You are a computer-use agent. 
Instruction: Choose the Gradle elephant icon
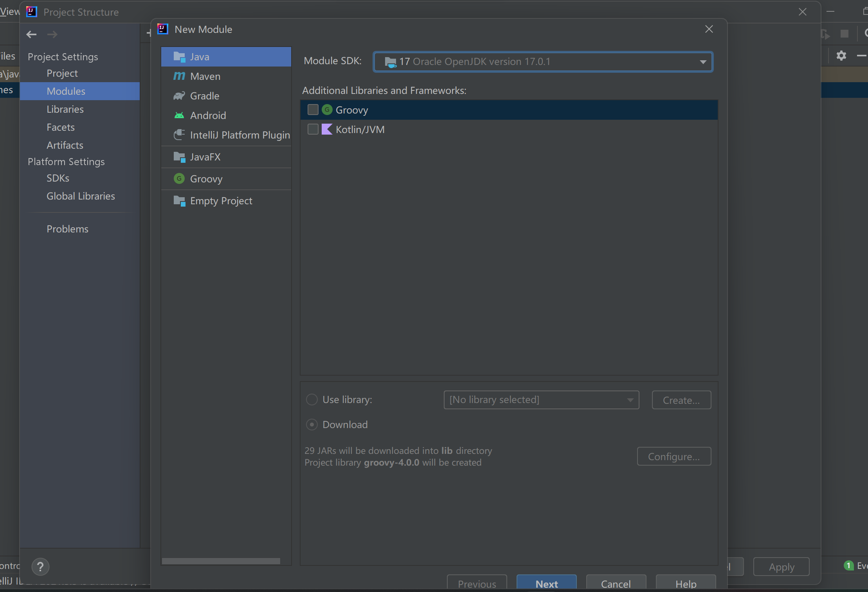179,96
